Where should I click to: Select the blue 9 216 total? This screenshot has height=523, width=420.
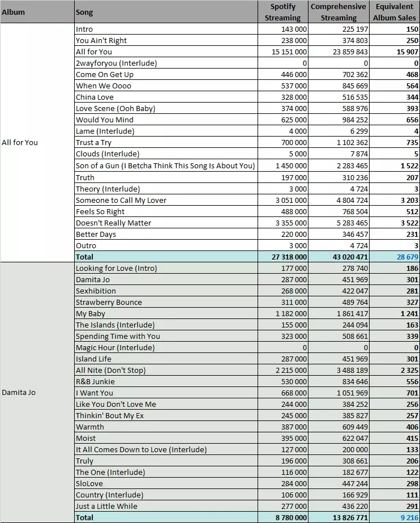[x=395, y=517]
